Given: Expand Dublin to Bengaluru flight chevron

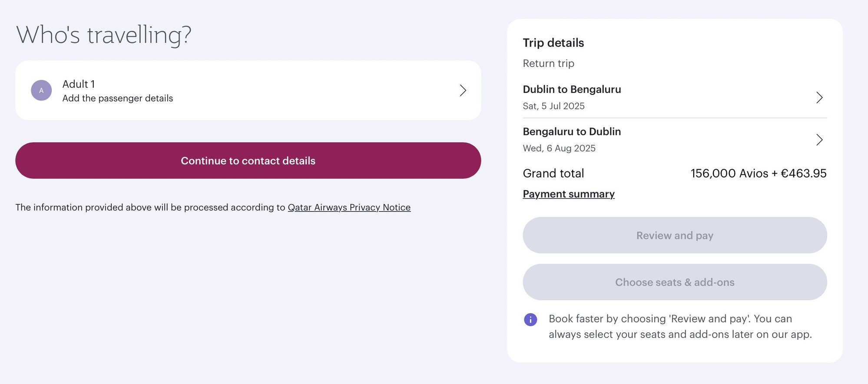Looking at the screenshot, I should (x=819, y=98).
